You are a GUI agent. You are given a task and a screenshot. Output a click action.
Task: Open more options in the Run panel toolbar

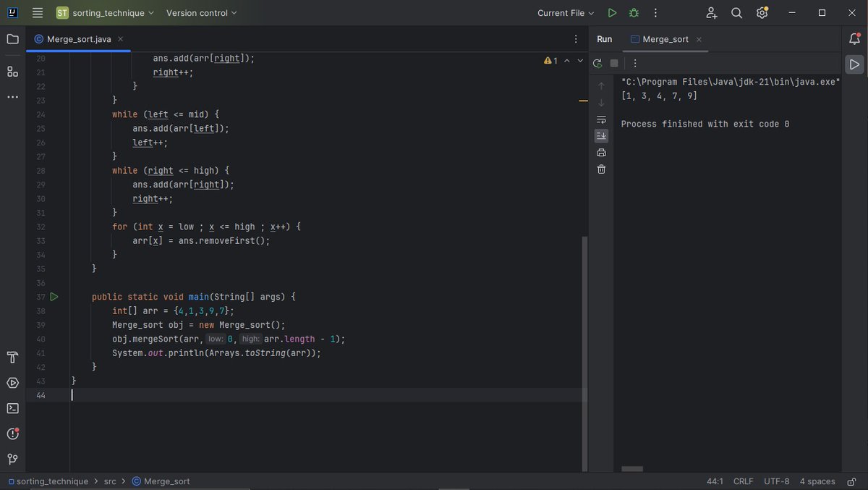tap(634, 63)
